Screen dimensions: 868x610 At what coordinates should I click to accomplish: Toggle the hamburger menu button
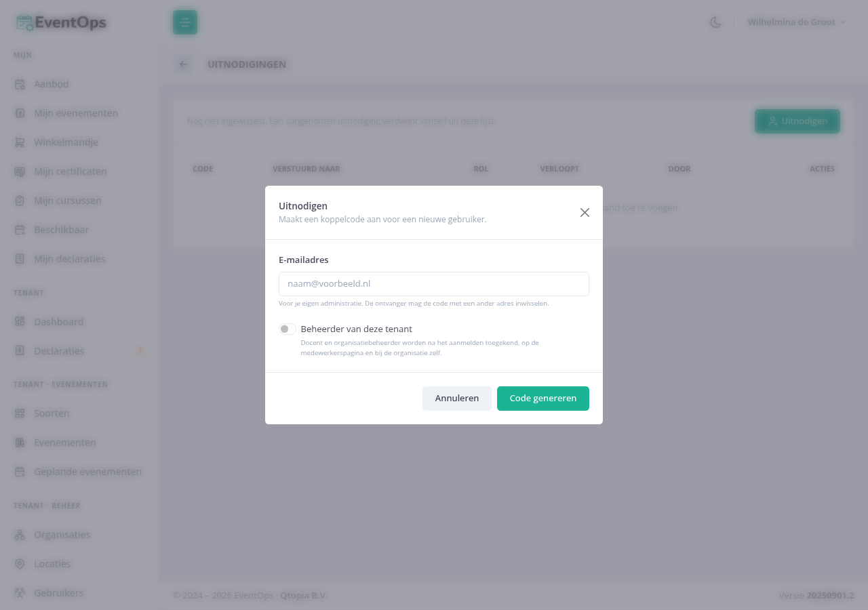[185, 22]
